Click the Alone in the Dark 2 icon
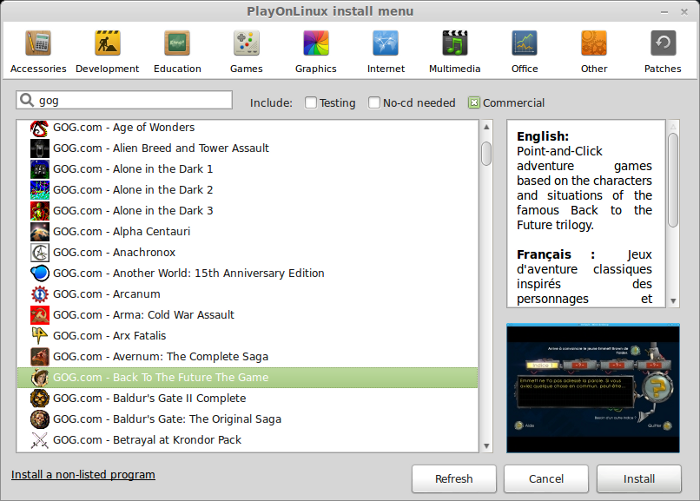Viewport: 700px width, 501px height. [40, 190]
